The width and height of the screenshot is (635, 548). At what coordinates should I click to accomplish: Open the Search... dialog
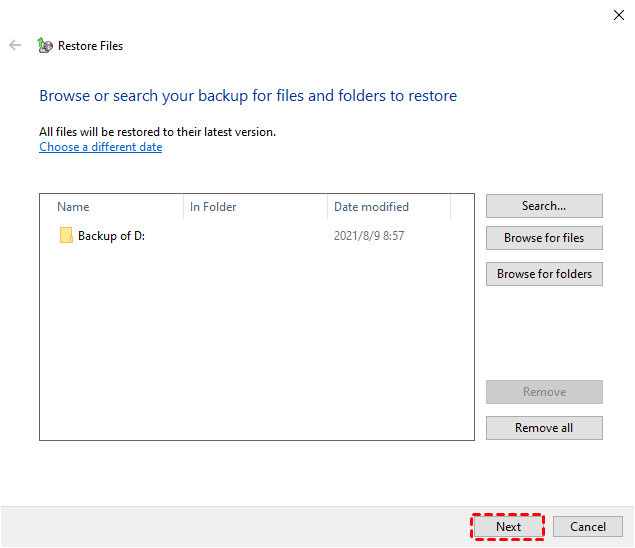[544, 206]
